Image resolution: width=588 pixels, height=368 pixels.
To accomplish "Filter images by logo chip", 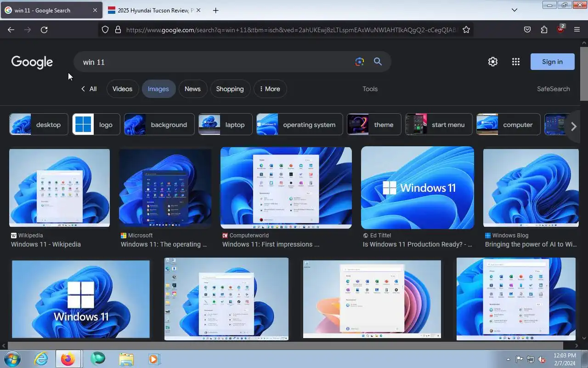I will tap(96, 124).
